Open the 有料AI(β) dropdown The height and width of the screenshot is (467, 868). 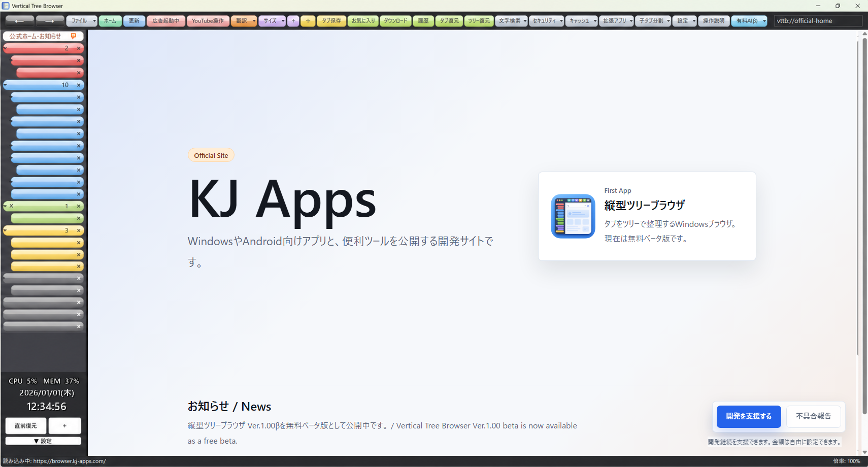[x=749, y=21]
